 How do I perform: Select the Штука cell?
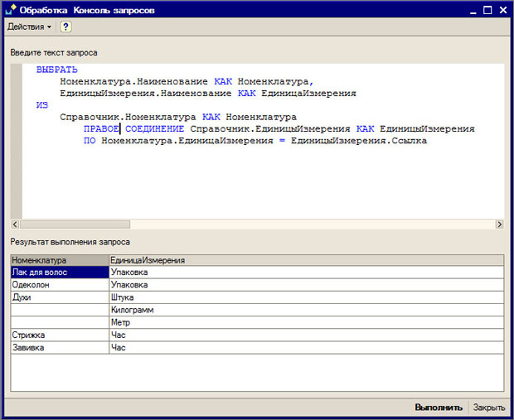306,297
